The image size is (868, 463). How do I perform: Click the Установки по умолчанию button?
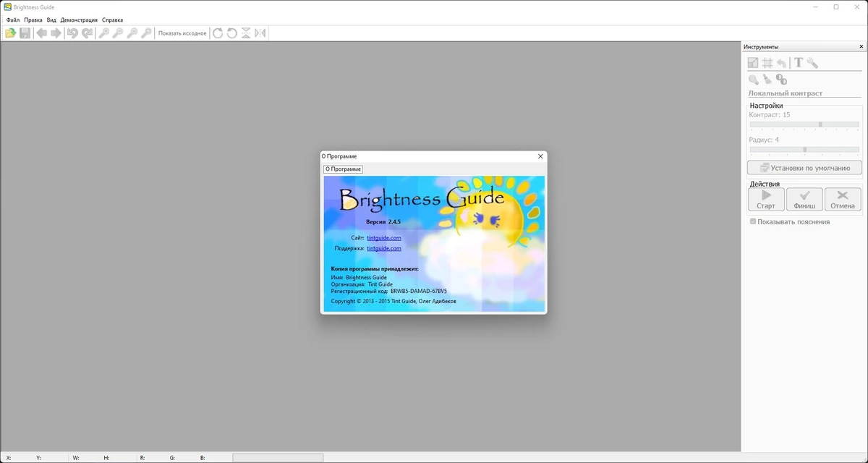[804, 168]
